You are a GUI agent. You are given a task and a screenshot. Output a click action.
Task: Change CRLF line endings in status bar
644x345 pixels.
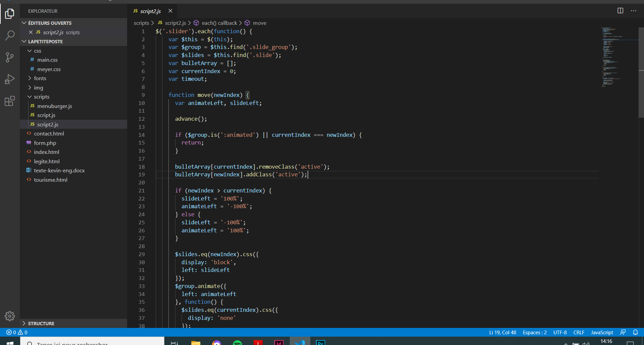tap(579, 332)
